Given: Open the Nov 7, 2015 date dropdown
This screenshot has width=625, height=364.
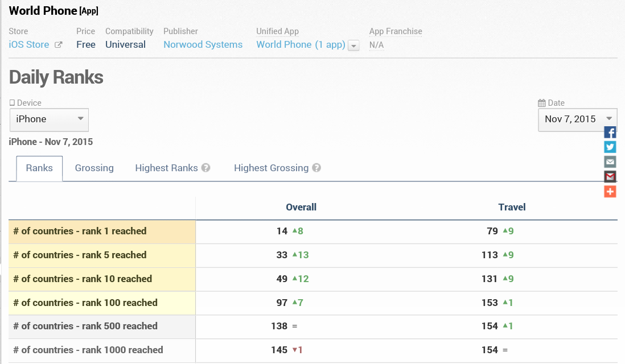Looking at the screenshot, I should [577, 119].
